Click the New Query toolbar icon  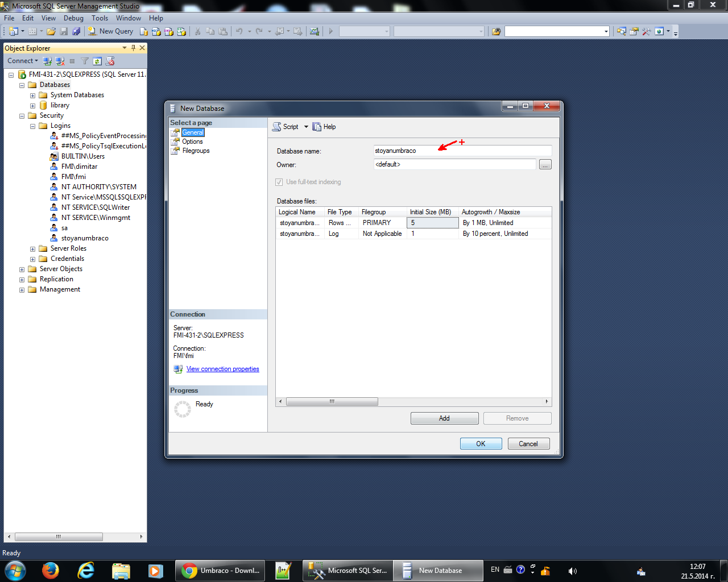[110, 31]
